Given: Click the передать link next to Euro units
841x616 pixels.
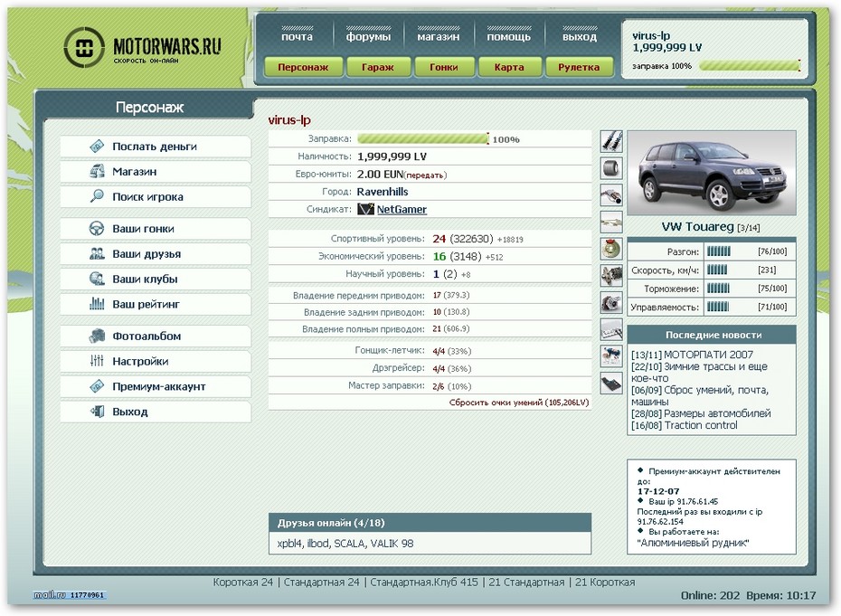Looking at the screenshot, I should [x=425, y=175].
